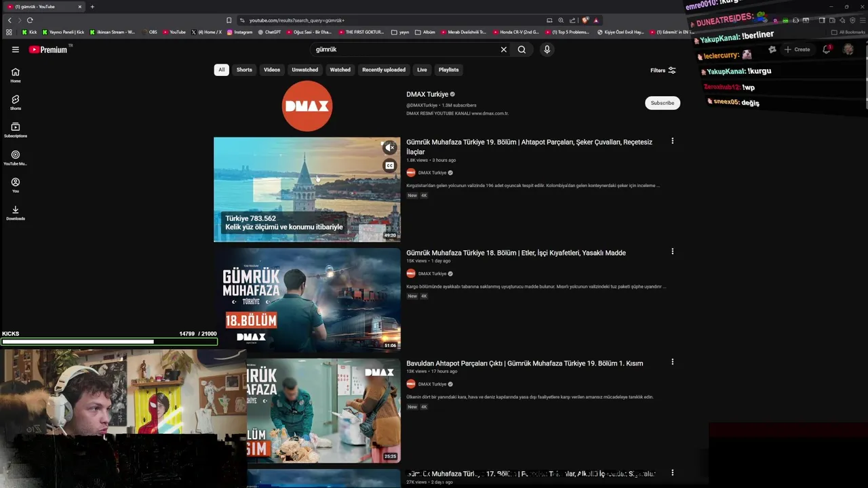Open the search Filters panel
The width and height of the screenshot is (868, 488).
click(663, 70)
